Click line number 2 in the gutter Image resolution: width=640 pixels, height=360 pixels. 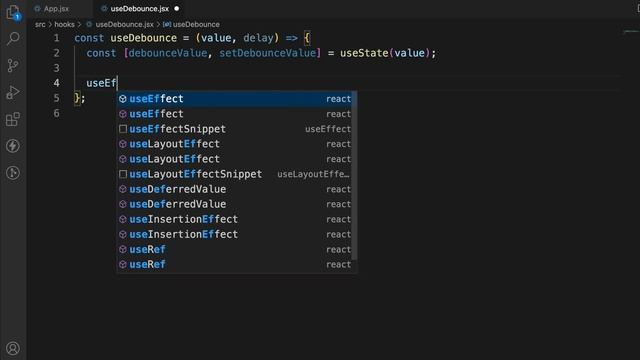56,53
